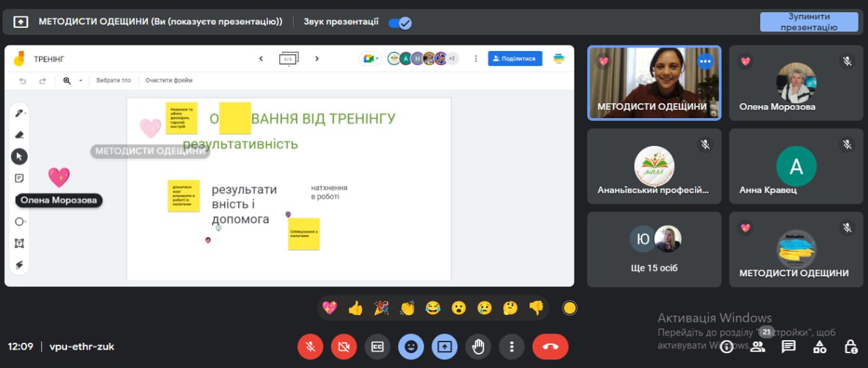Click Очистити фрейм in toolbar
Viewport: 868px width, 368px height.
pos(169,80)
